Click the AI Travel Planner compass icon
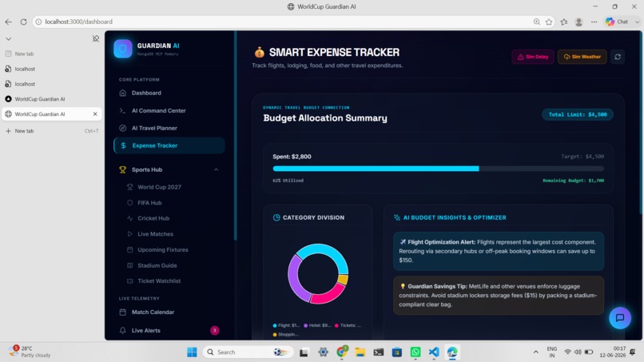 pos(122,128)
